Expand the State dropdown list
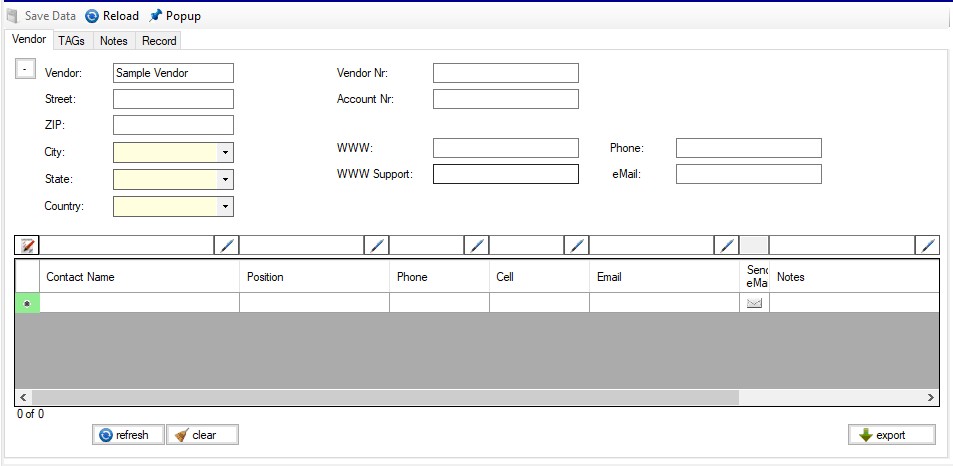The height and width of the screenshot is (466, 953). (x=226, y=180)
